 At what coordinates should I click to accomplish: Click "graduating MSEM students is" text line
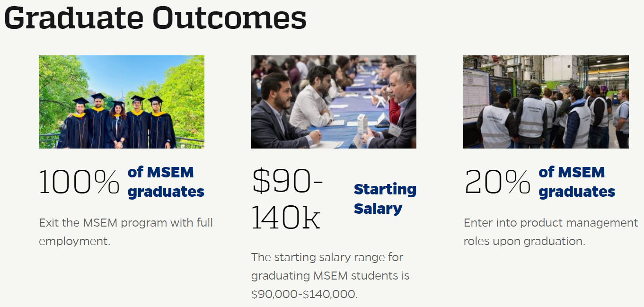(x=330, y=276)
